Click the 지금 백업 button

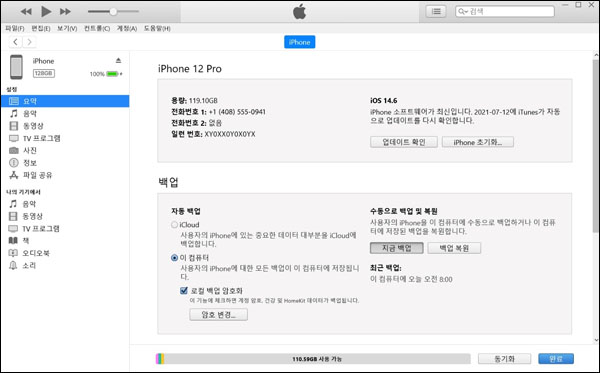(x=396, y=248)
